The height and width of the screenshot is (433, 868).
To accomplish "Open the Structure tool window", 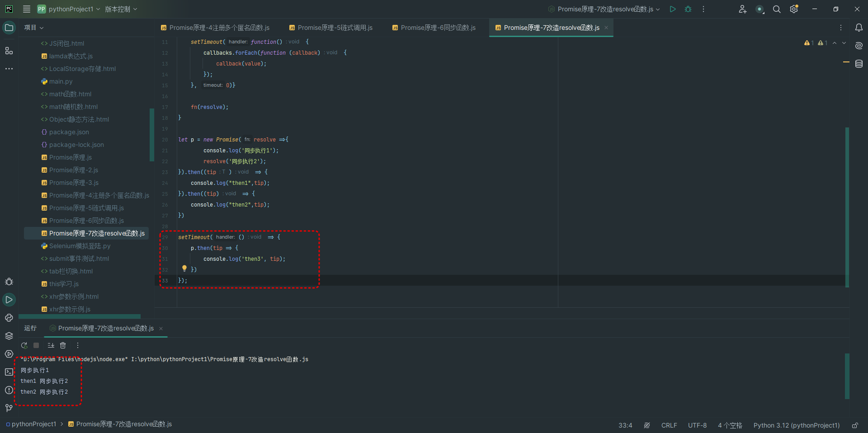I will 9,51.
